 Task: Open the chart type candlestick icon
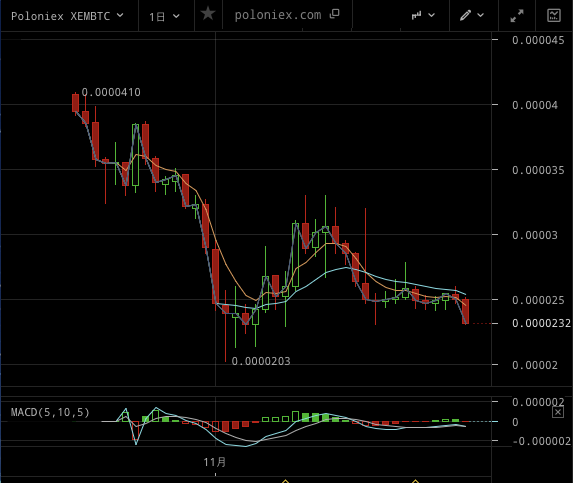click(x=416, y=15)
